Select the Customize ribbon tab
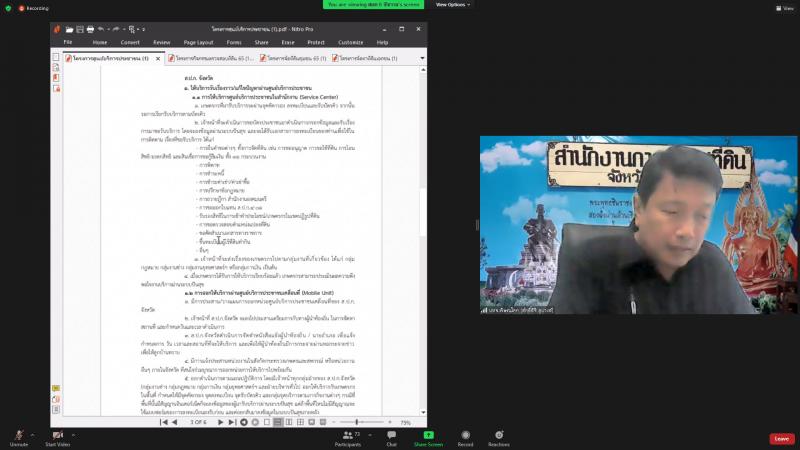 pos(351,42)
